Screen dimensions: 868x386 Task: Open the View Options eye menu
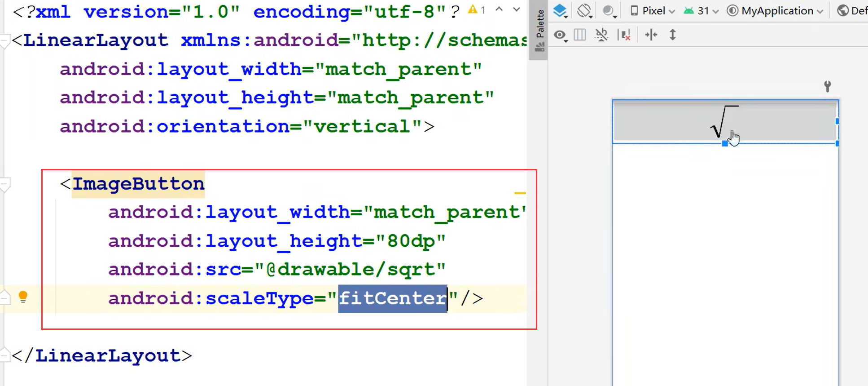click(560, 35)
